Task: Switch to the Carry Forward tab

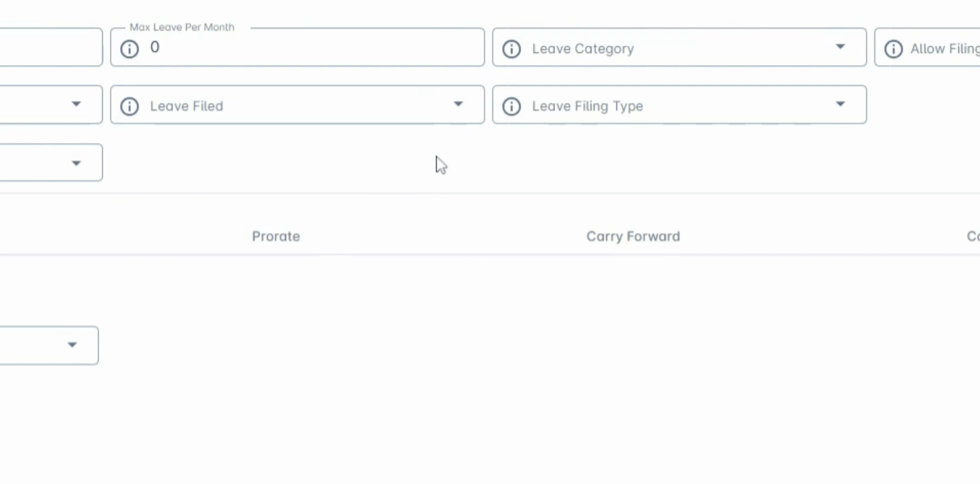Action: 633,236
